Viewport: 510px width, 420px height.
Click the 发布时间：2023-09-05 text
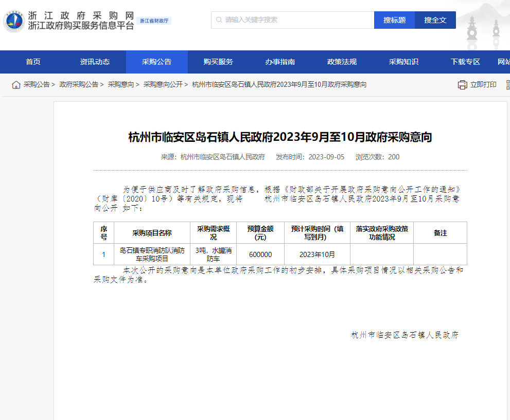click(310, 157)
